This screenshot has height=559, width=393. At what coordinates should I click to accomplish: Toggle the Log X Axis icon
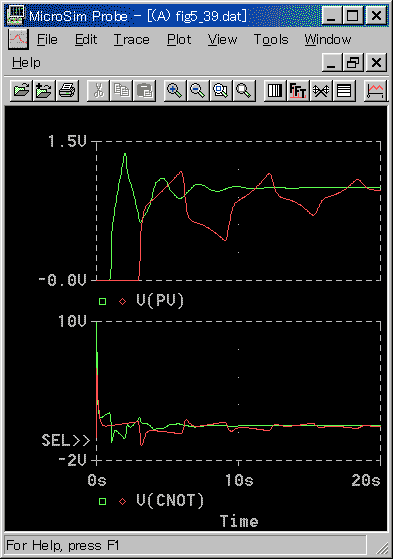pos(275,91)
